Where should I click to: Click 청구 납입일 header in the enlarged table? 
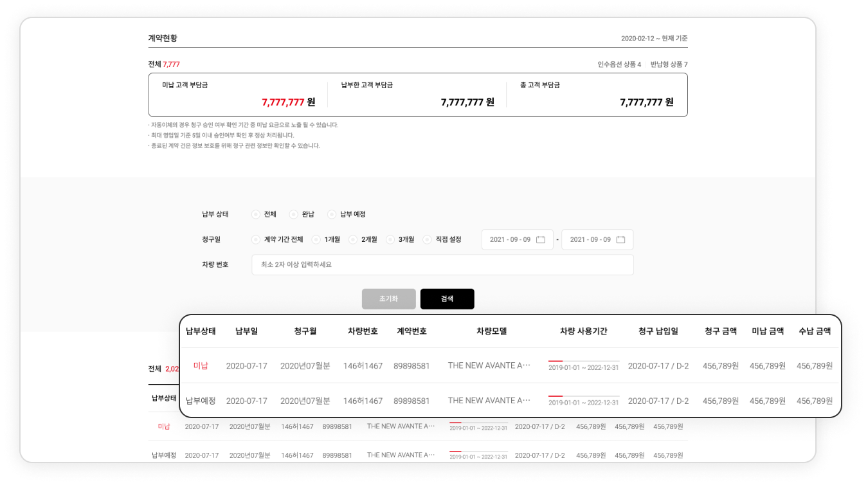(x=658, y=331)
